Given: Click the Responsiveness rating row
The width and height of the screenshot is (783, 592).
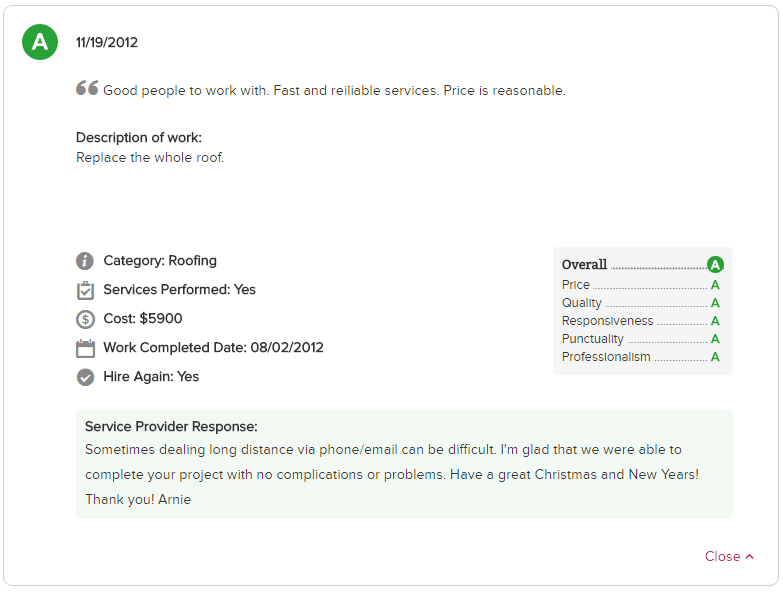Looking at the screenshot, I should (641, 321).
